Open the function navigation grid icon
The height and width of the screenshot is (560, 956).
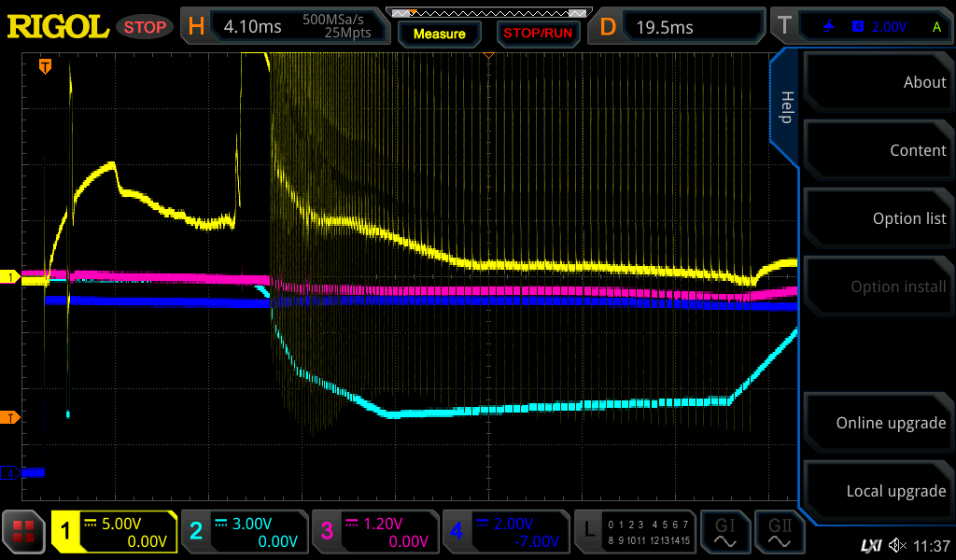[24, 532]
